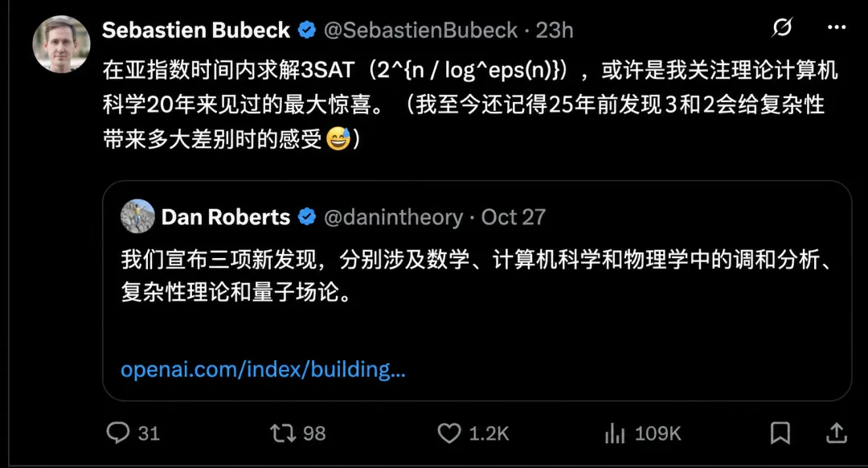This screenshot has width=868, height=468.
Task: Open the @SebastienBubeck handle link
Action: (x=420, y=30)
